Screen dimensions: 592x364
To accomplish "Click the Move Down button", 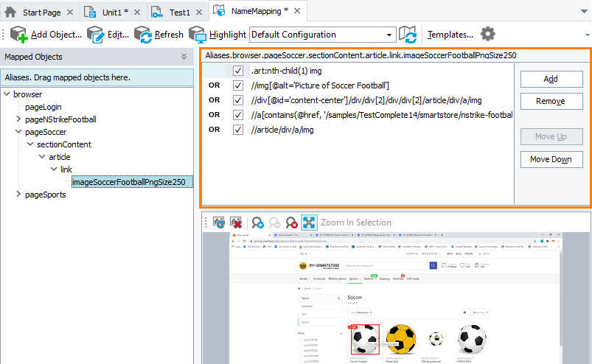I will click(551, 160).
